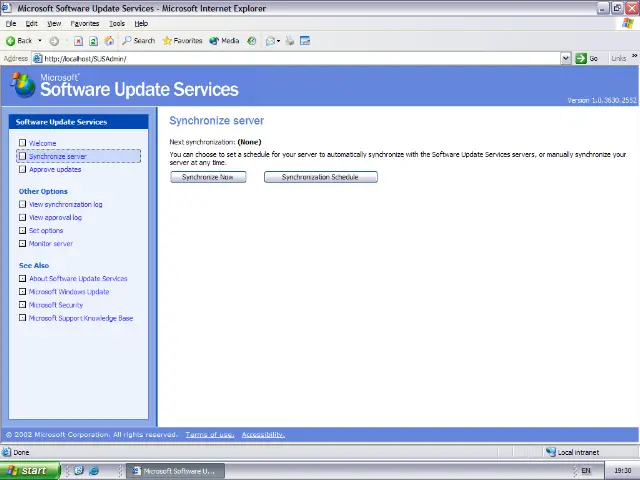Refresh the page with the Refresh icon
This screenshot has height=480, width=640.
click(93, 41)
